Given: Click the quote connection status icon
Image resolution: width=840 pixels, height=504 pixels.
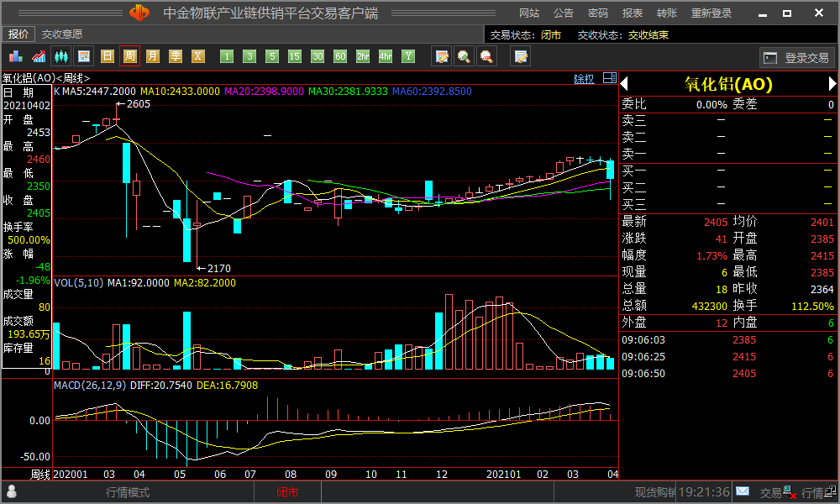Looking at the screenshot, I should 831,491.
